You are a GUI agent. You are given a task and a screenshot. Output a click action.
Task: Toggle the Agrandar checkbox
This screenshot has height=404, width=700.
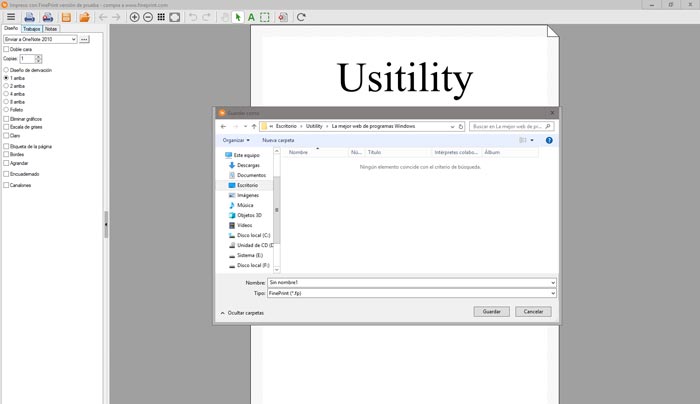6,163
